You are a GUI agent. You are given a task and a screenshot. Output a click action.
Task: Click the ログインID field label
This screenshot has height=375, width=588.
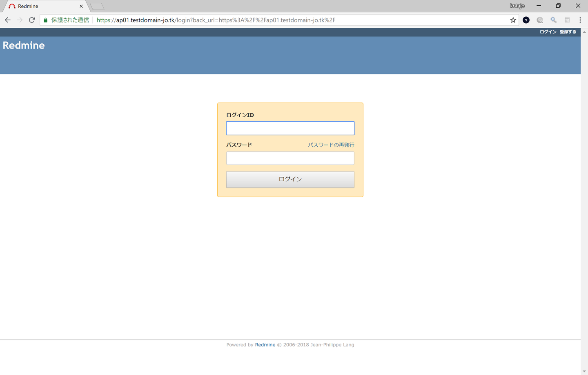click(x=240, y=115)
